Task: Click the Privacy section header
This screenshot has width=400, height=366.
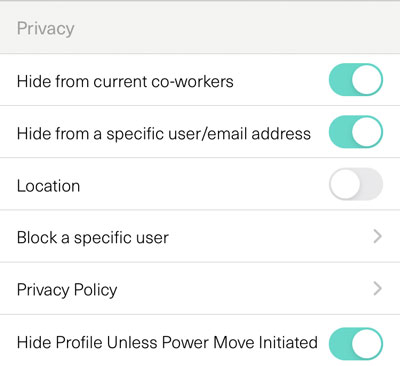Action: pos(46,29)
